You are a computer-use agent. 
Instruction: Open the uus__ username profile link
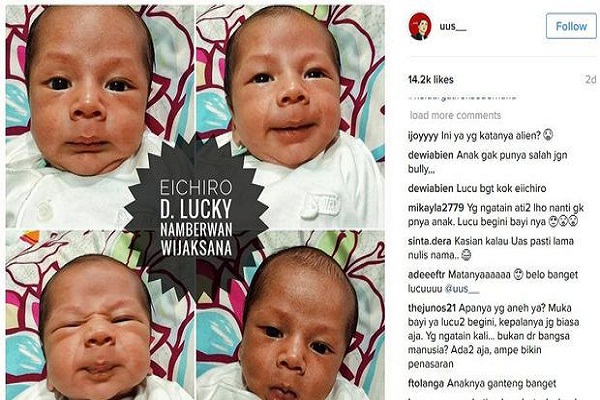(x=453, y=26)
